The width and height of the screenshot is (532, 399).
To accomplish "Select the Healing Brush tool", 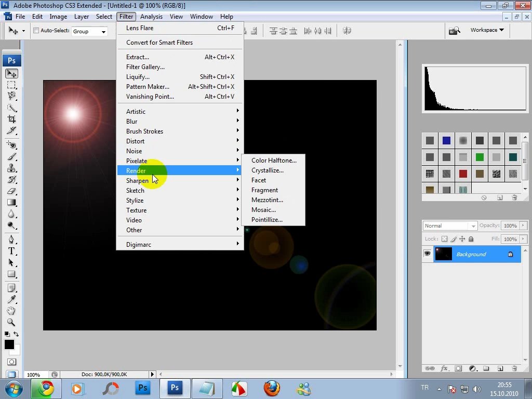I will (x=11, y=145).
